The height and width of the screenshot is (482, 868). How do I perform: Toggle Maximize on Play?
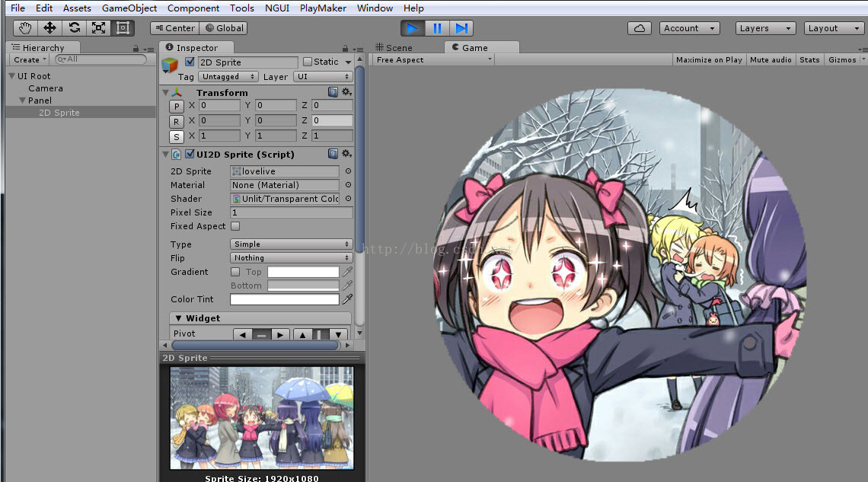(709, 59)
